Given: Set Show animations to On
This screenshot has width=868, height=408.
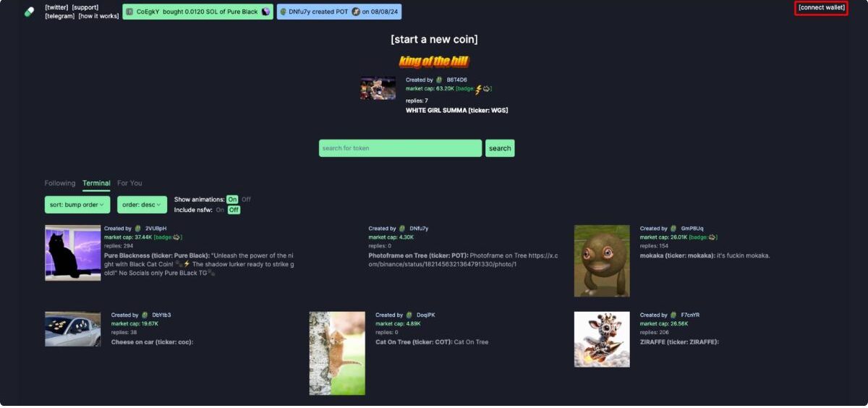Looking at the screenshot, I should [232, 200].
